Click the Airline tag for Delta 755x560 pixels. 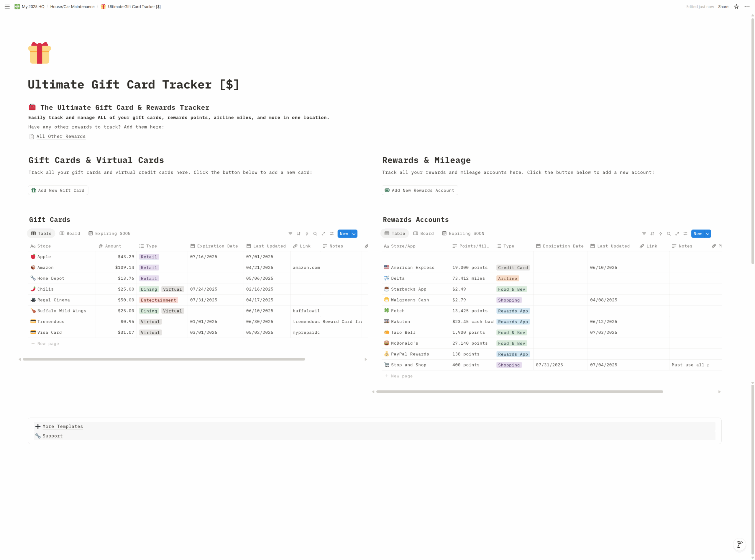[x=507, y=278]
